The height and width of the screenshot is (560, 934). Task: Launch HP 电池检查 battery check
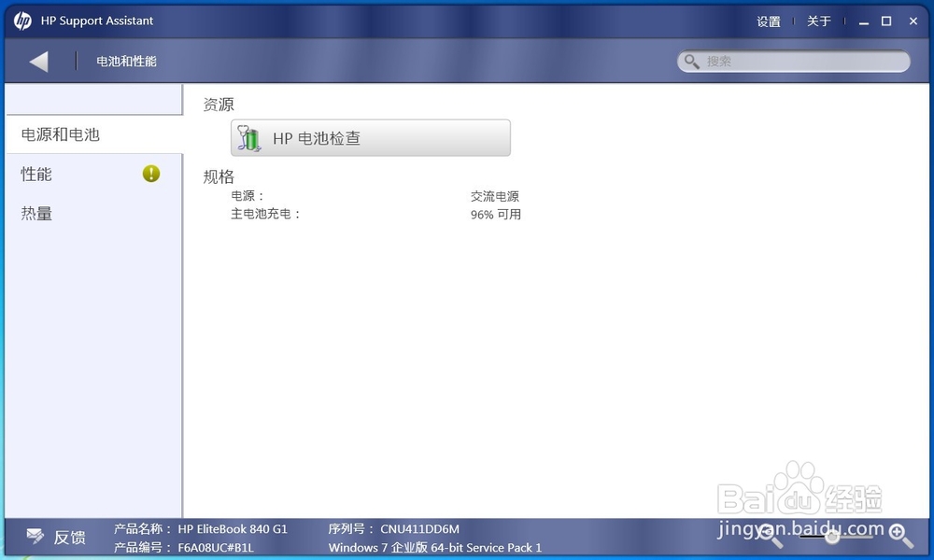(x=371, y=138)
